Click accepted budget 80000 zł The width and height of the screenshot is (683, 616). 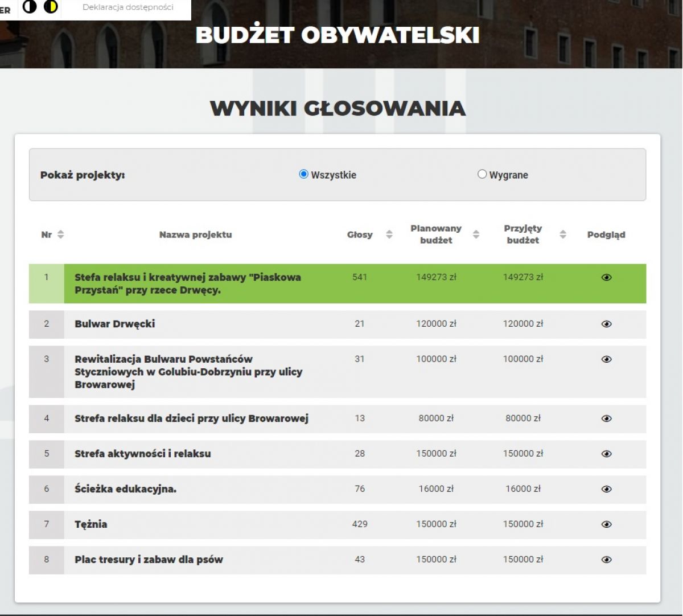[x=523, y=418]
